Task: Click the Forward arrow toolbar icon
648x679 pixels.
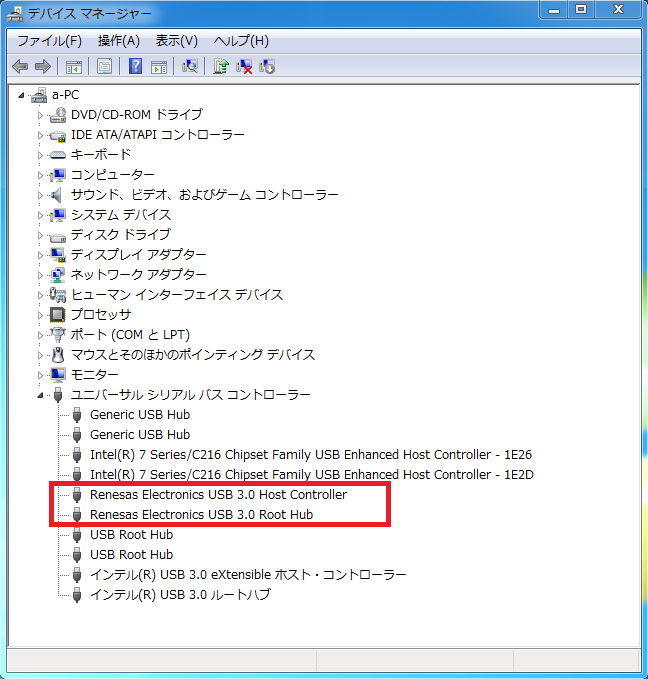Action: coord(43,67)
